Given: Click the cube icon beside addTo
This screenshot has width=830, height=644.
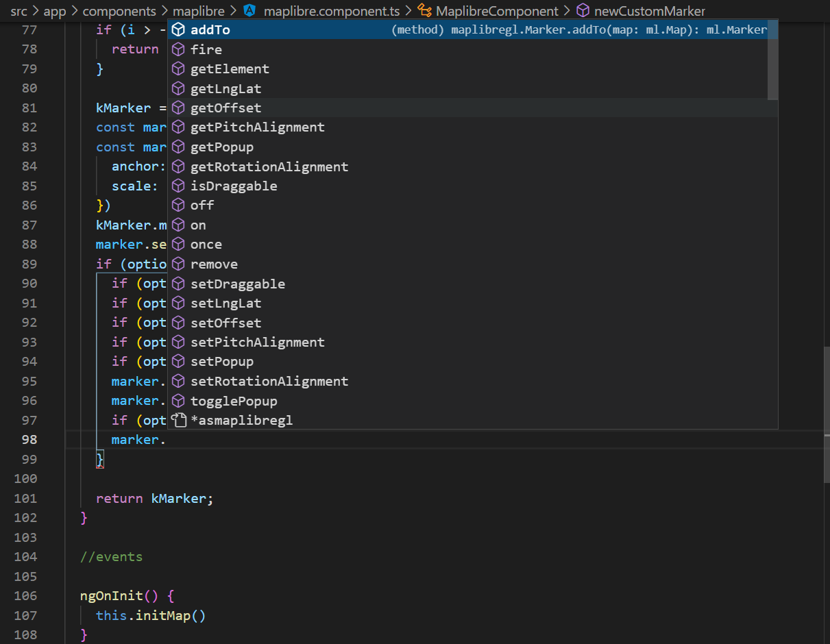Looking at the screenshot, I should pos(178,30).
